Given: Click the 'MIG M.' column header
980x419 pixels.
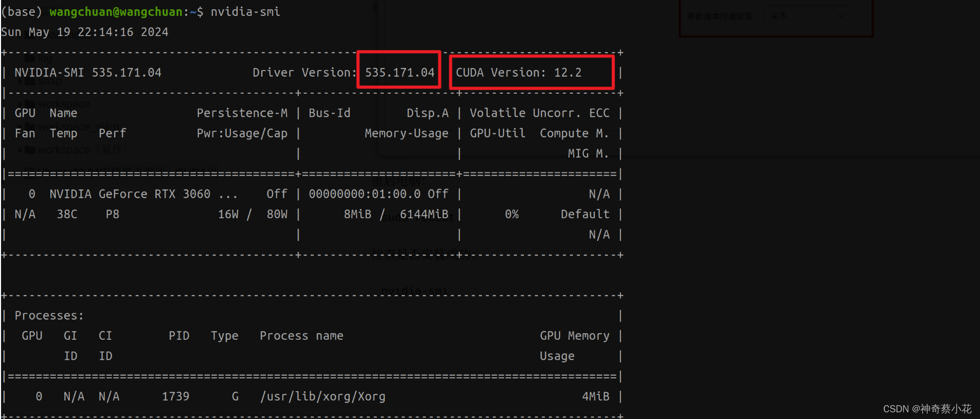Looking at the screenshot, I should pyautogui.click(x=589, y=153).
